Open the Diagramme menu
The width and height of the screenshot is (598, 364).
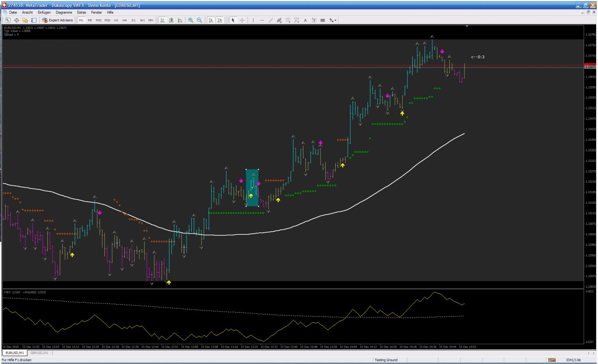64,12
